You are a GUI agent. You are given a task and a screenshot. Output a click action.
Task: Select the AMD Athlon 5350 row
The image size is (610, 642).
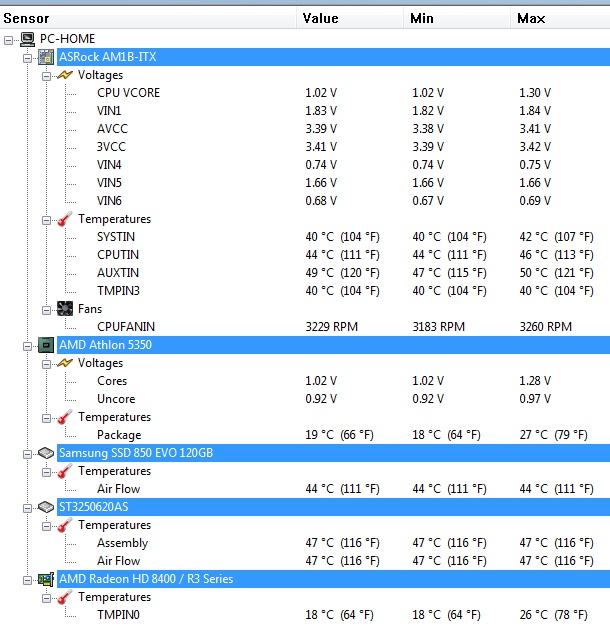(333, 345)
